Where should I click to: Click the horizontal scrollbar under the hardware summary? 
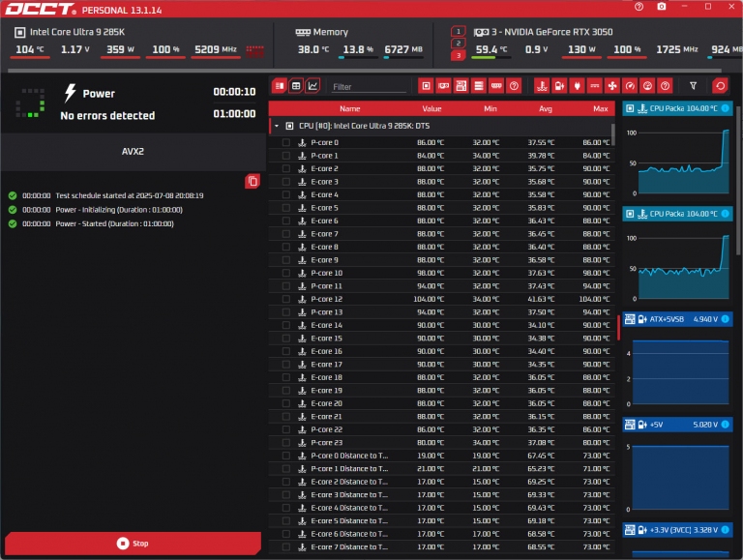[x=365, y=71]
